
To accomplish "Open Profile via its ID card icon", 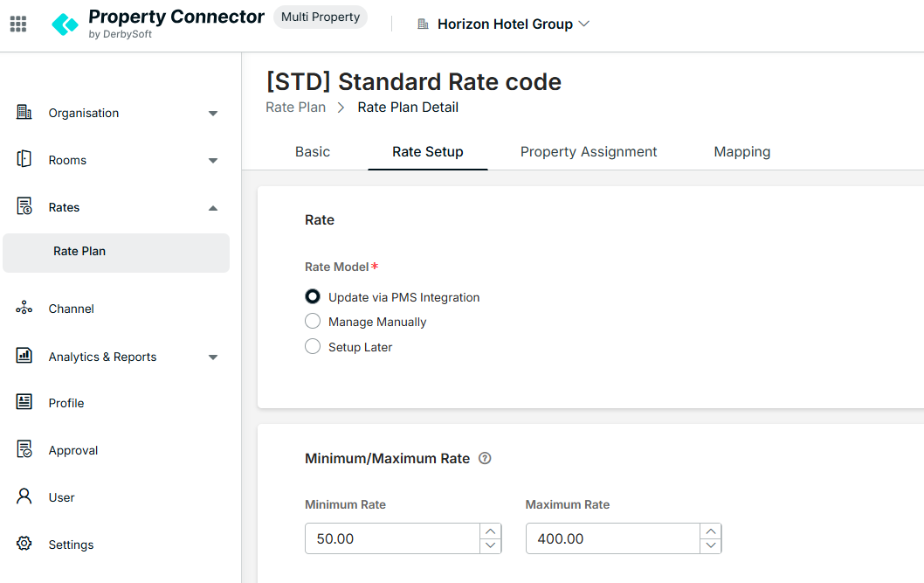I will (x=24, y=402).
